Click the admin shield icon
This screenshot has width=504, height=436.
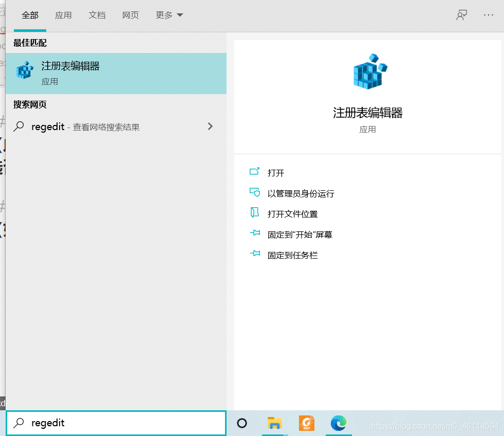point(255,192)
